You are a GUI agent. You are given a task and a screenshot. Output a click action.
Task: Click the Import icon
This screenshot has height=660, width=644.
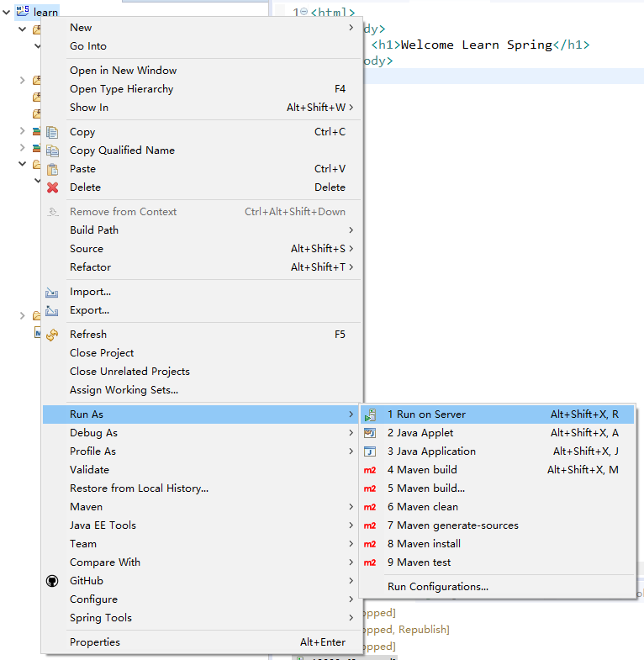coord(53,292)
